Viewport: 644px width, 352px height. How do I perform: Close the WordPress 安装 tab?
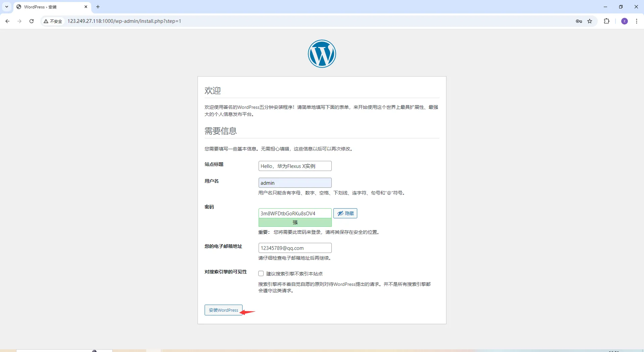86,7
